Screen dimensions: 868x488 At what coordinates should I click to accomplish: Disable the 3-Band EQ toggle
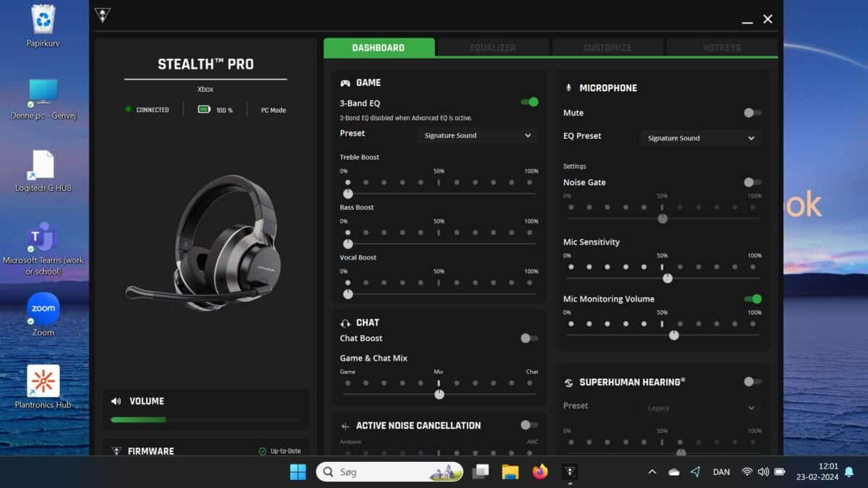pyautogui.click(x=529, y=103)
